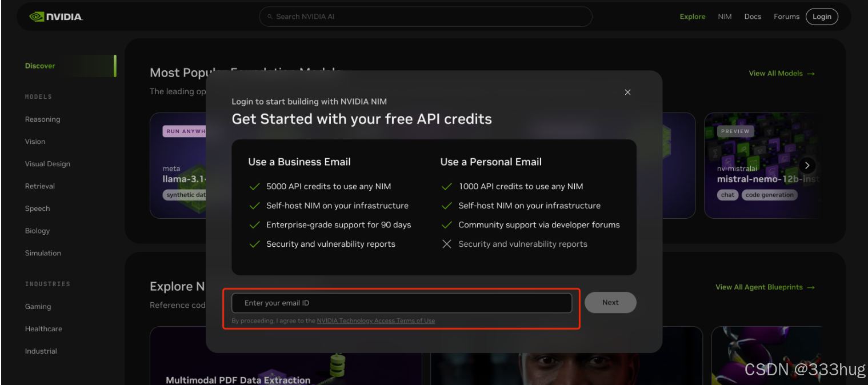Click the Enter your email ID field

click(402, 303)
